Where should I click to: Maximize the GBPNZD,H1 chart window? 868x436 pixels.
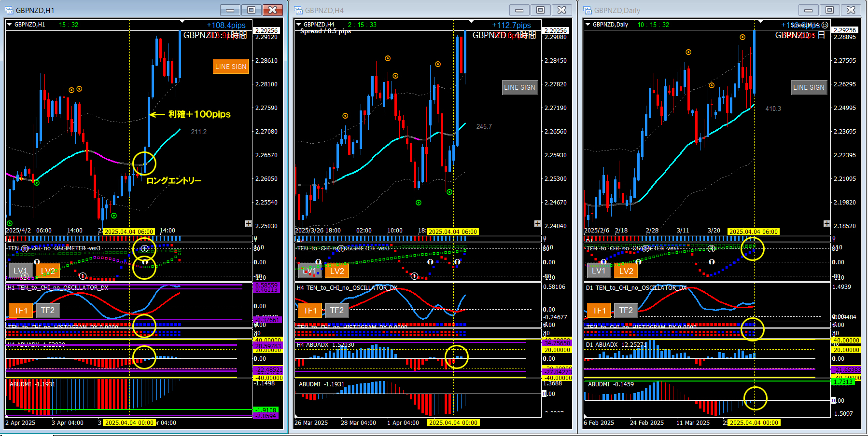point(252,10)
